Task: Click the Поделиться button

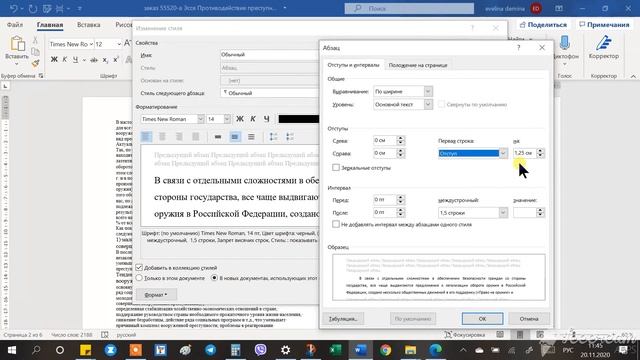Action: coord(543,25)
